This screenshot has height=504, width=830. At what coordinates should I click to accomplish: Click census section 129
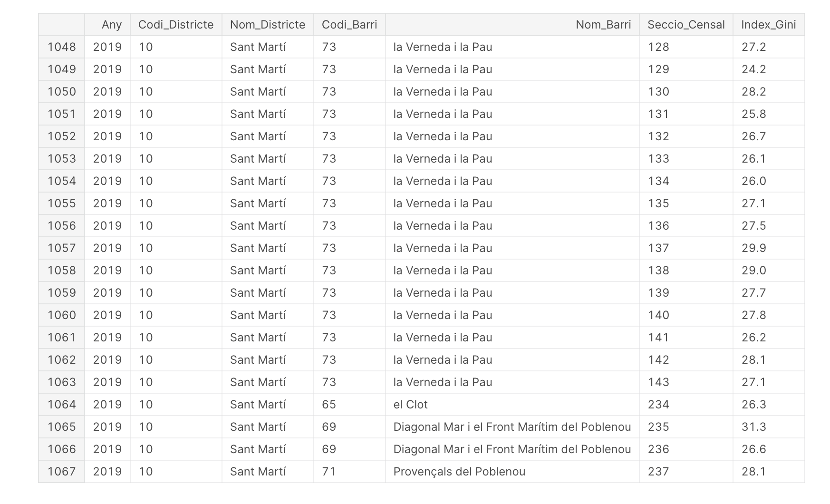658,69
